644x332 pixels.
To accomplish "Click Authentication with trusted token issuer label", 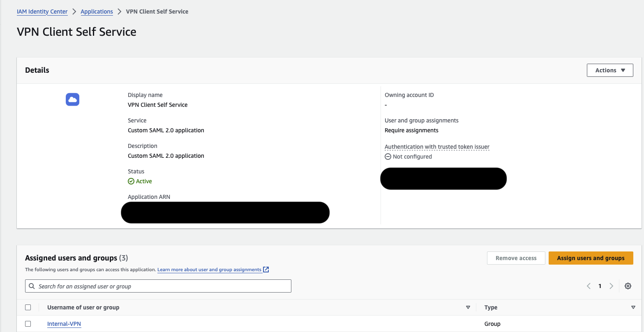I will pos(437,147).
